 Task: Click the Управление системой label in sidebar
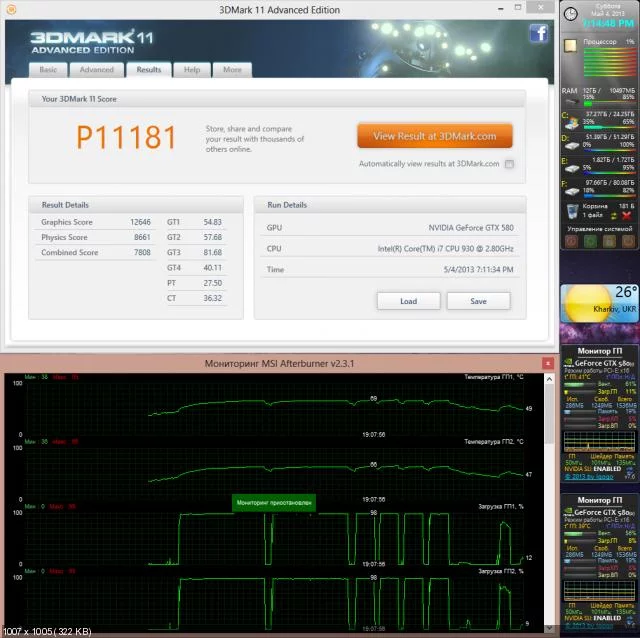click(x=600, y=229)
